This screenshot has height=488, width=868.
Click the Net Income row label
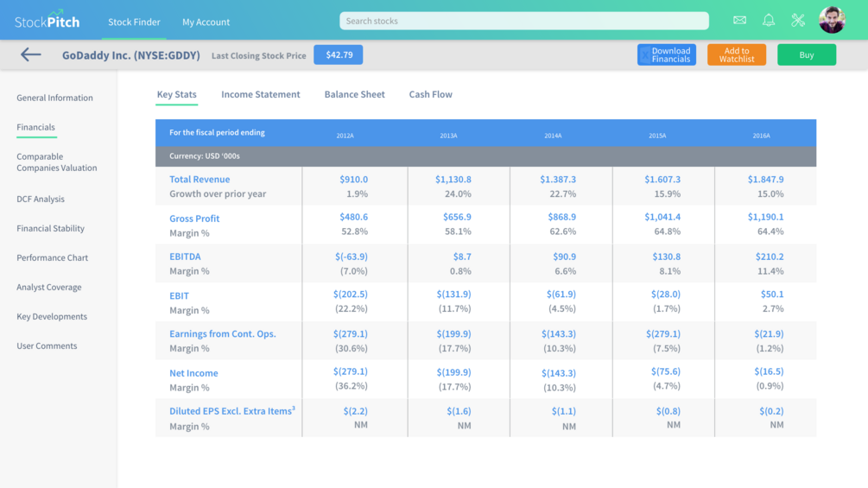193,373
